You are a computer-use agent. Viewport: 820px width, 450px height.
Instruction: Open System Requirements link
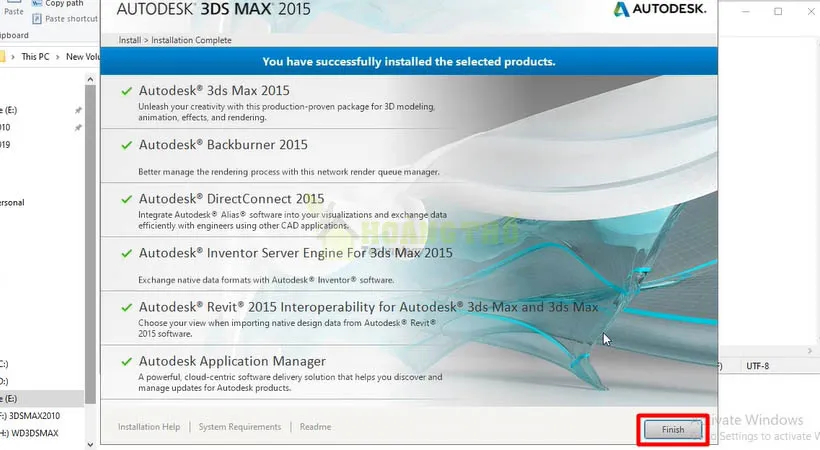pyautogui.click(x=240, y=427)
